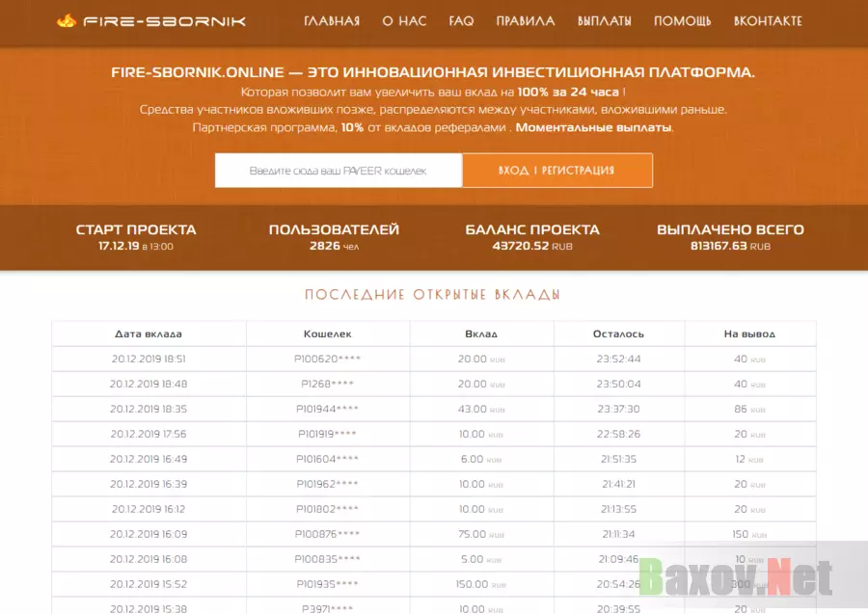Select the date 20.12.2019 17:56
Image resolution: width=868 pixels, height=614 pixels.
149,434
